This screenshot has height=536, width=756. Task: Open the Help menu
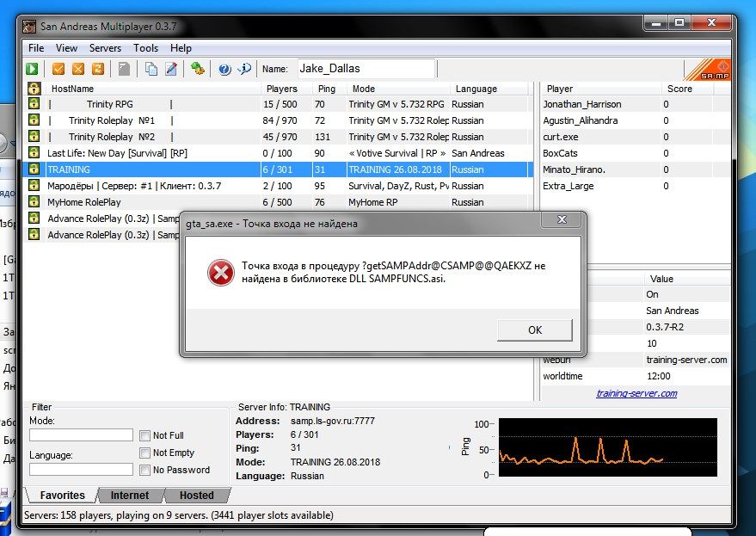pyautogui.click(x=181, y=48)
